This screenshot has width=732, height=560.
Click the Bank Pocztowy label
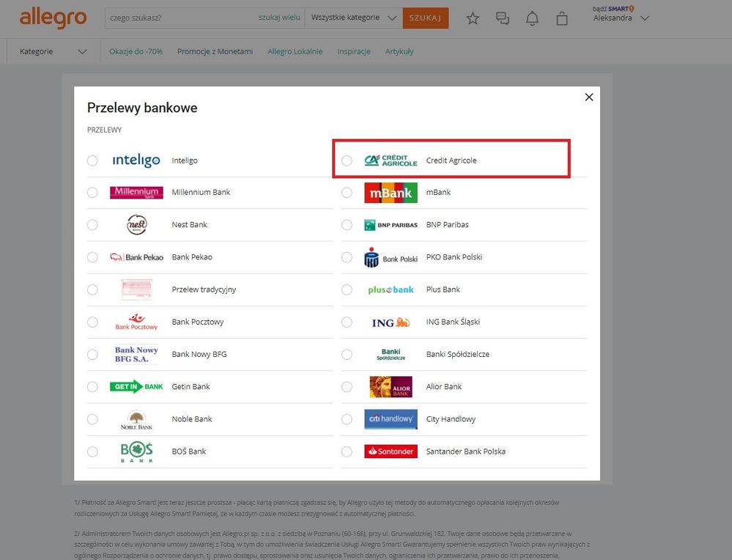pyautogui.click(x=198, y=322)
